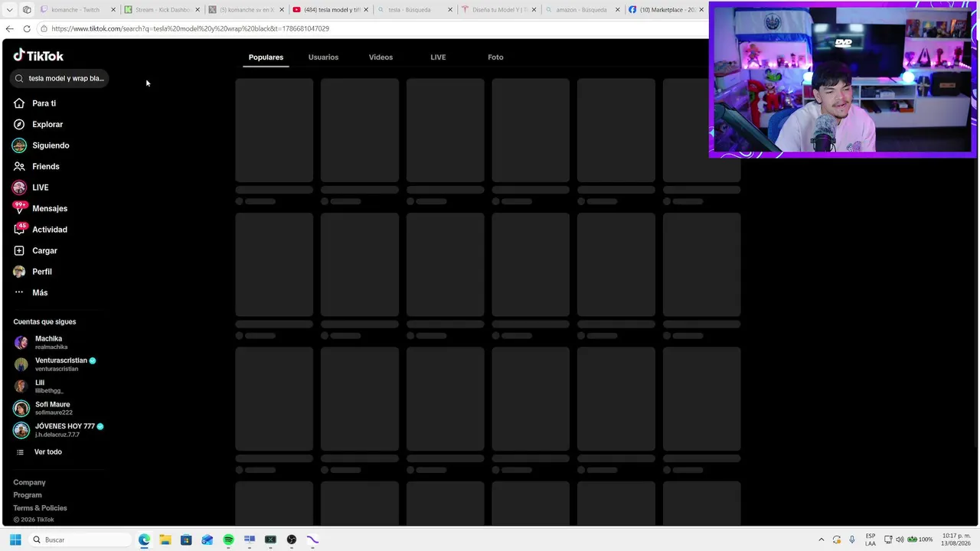980x551 pixels.
Task: Expand the Program footer section
Action: point(28,495)
